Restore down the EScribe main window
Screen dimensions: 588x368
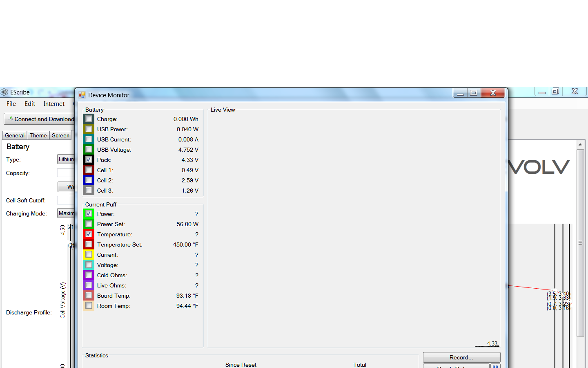tap(555, 92)
